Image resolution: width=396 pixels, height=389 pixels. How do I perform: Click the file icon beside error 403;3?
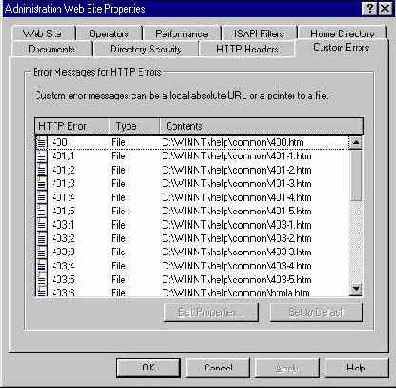(41, 252)
